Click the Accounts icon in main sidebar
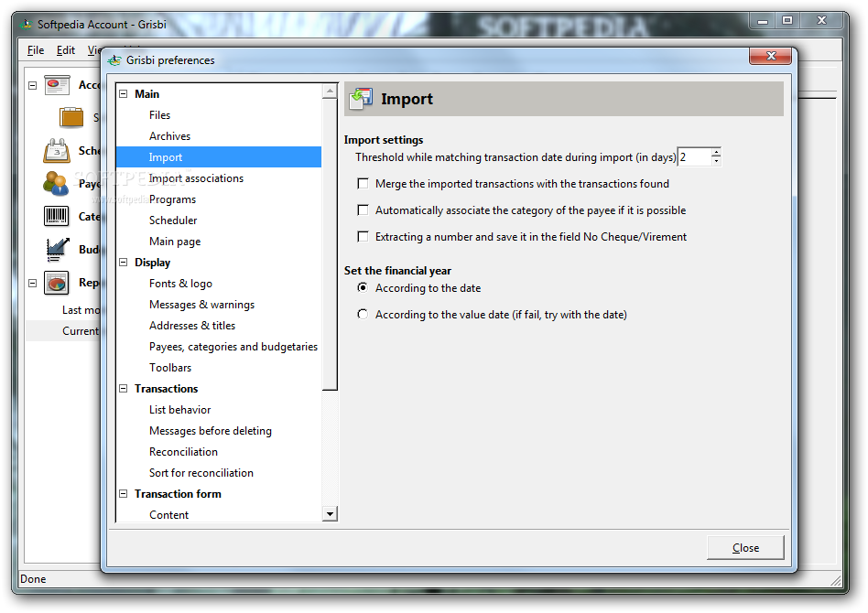The width and height of the screenshot is (868, 613). [57, 85]
